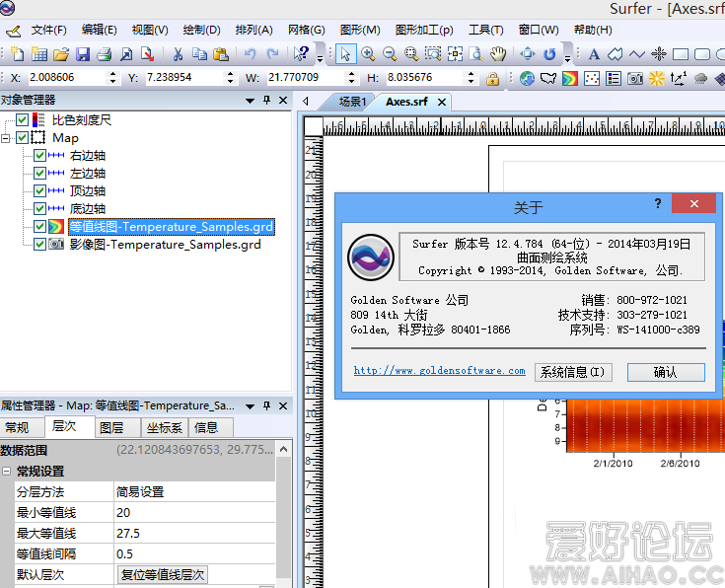Toggle the 左边轴 visibility checkbox
This screenshot has width=725, height=588.
(x=39, y=173)
